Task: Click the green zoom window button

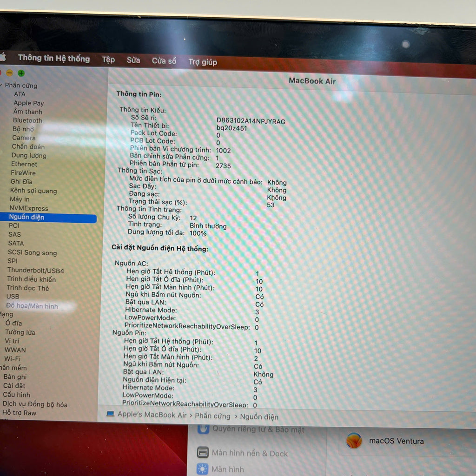Action: tap(21, 73)
